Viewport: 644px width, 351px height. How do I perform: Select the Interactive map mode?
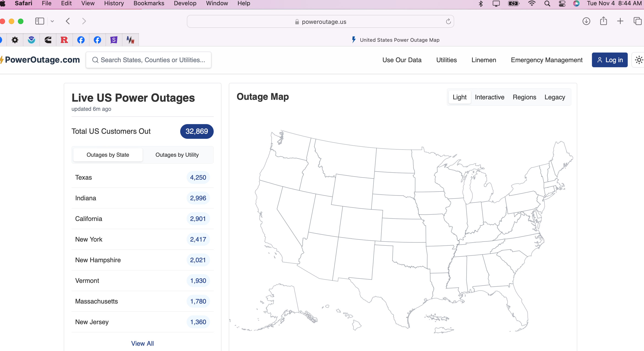[489, 97]
